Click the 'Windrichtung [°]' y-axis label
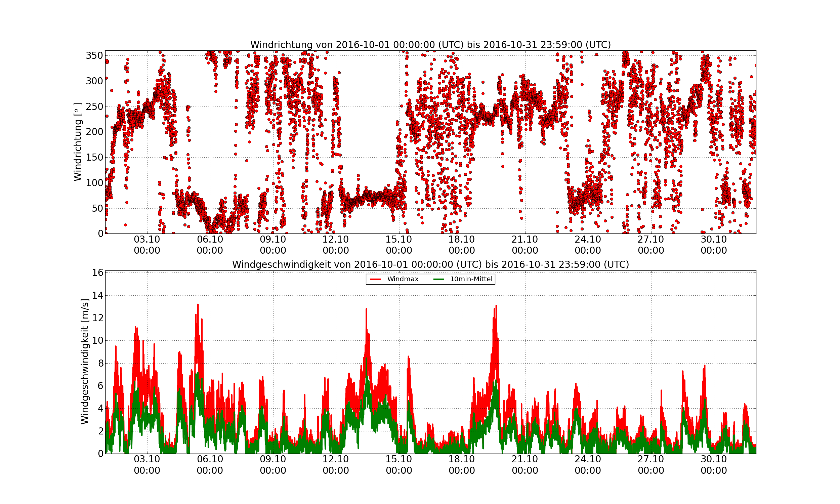840x504 pixels. point(78,142)
